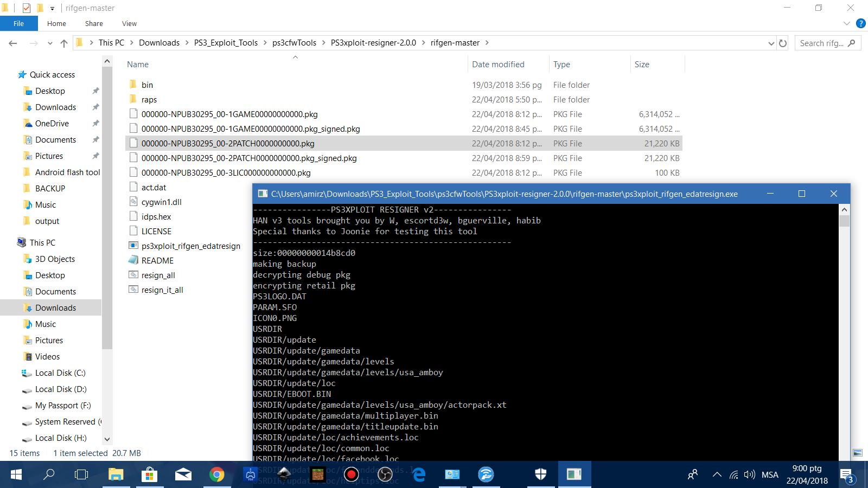Go up one folder level arrow
Screen dimensions: 868x488
click(64, 43)
